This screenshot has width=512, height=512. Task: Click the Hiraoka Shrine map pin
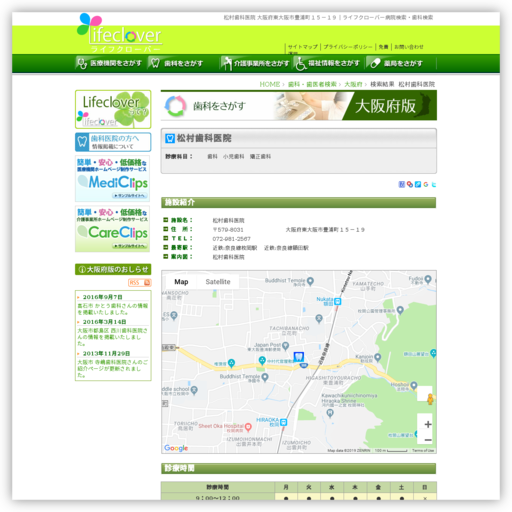(330, 413)
